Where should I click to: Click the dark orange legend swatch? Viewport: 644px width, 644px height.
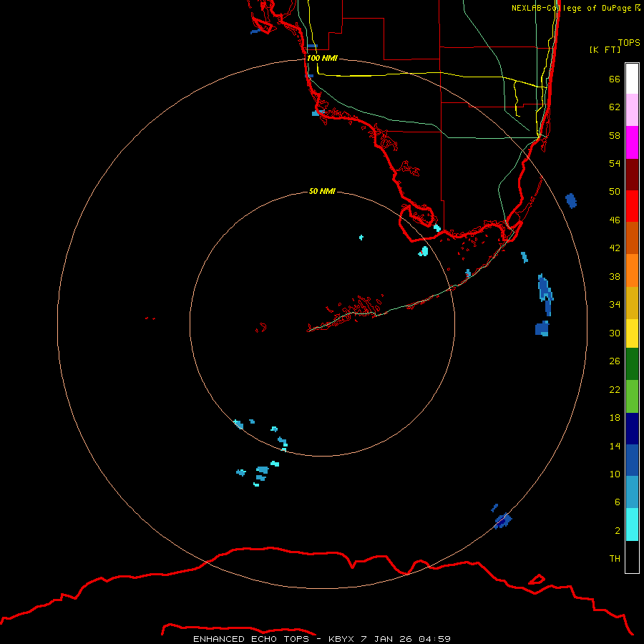[x=632, y=238]
